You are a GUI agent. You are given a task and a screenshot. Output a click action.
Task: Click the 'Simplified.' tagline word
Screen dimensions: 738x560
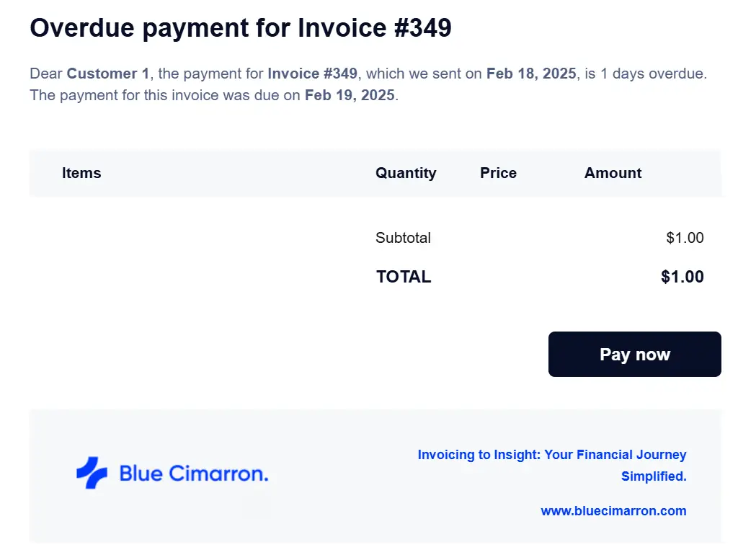click(654, 476)
